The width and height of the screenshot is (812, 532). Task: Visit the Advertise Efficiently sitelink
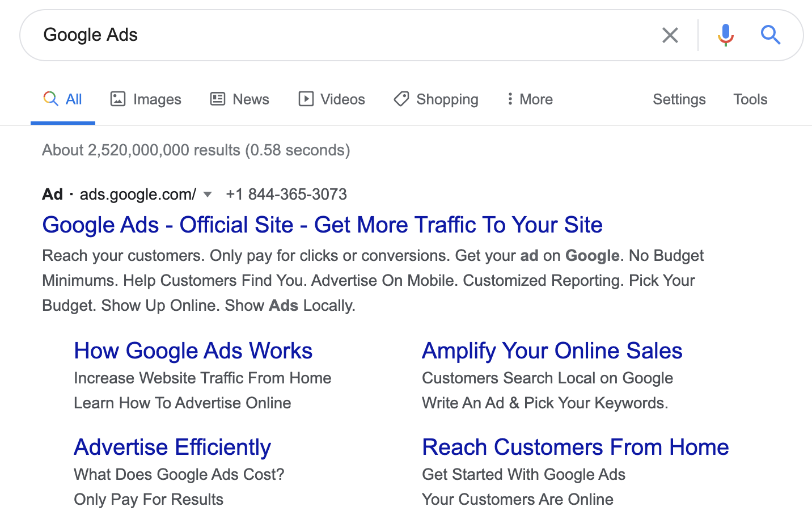tap(172, 447)
